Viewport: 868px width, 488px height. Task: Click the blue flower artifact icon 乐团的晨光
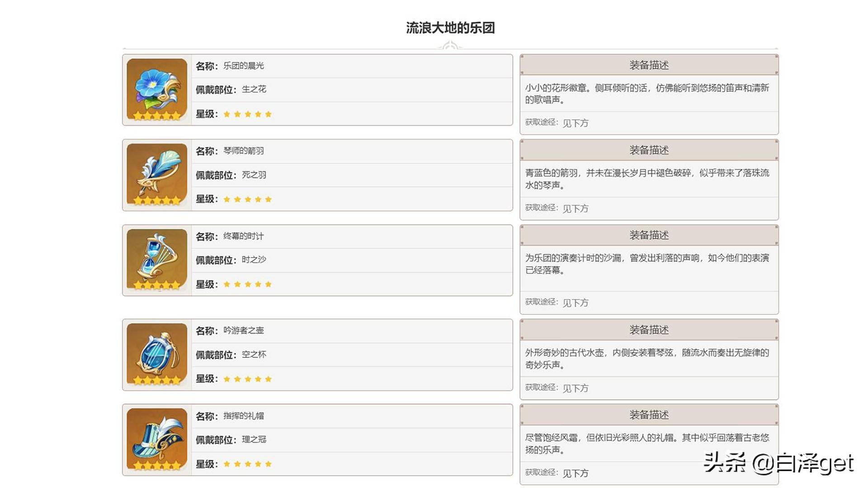(157, 89)
